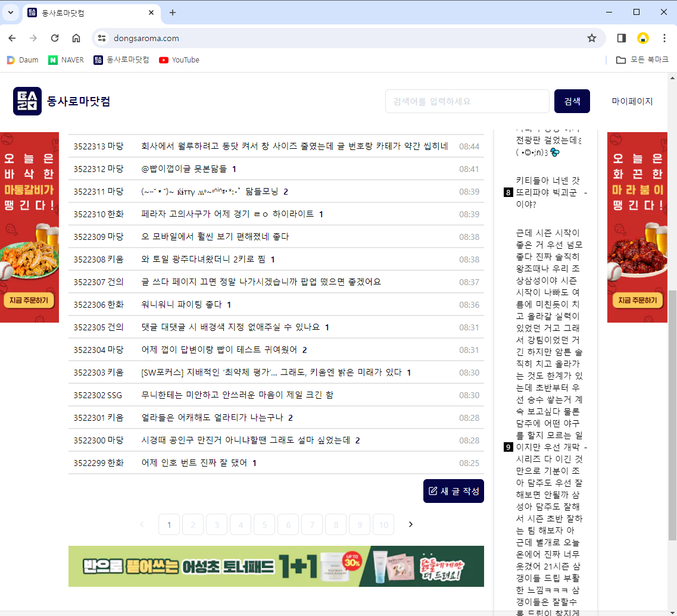
Task: Click the 검색어를 입력하세요 search field
Action: 467,101
